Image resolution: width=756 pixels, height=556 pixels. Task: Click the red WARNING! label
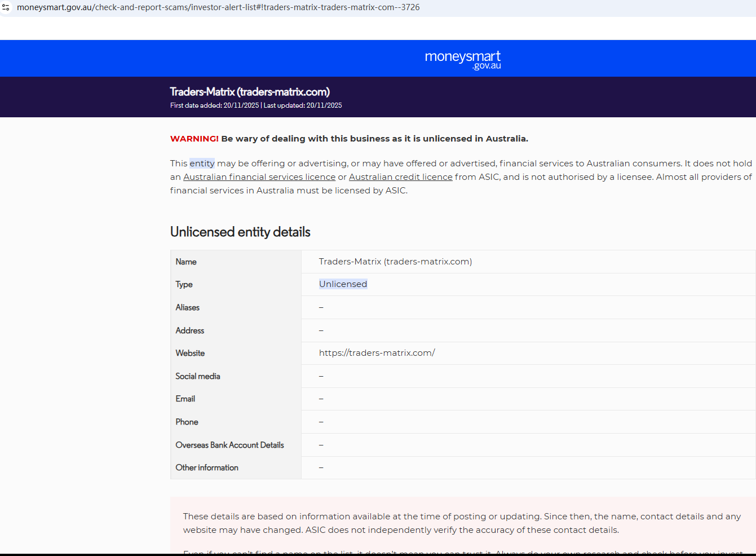[x=194, y=139]
